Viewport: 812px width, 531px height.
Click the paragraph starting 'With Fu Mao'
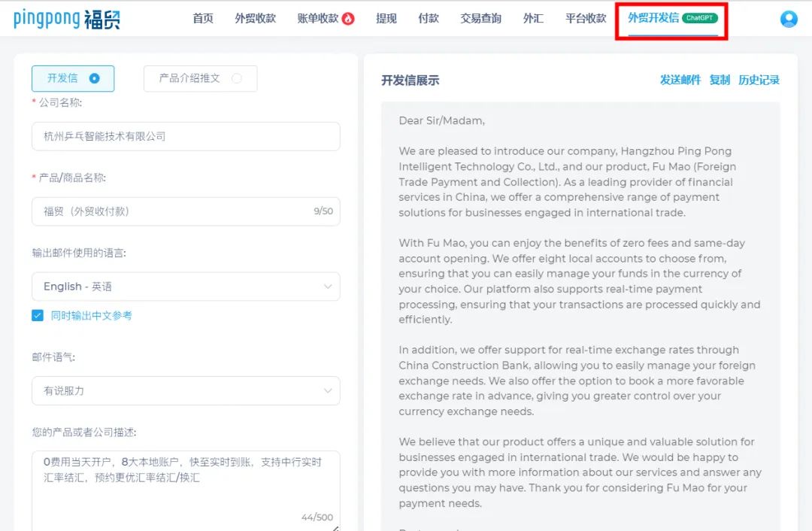580,281
